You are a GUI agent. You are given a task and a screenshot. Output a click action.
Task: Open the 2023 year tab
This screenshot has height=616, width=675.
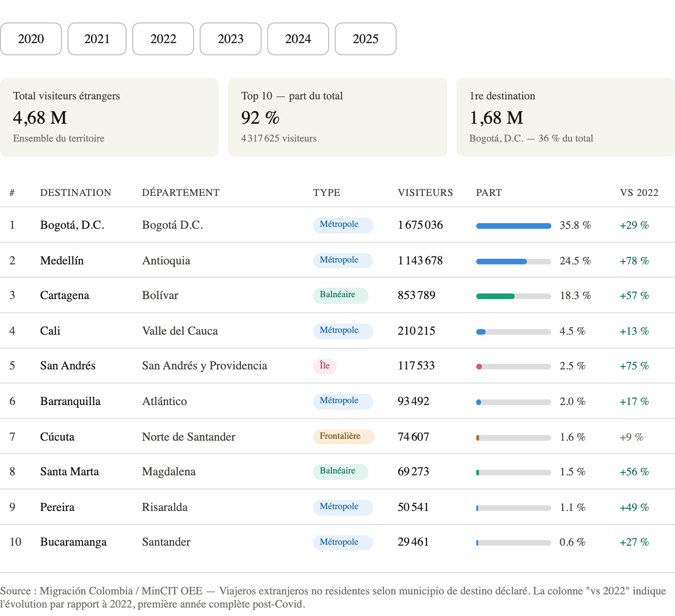pyautogui.click(x=231, y=39)
